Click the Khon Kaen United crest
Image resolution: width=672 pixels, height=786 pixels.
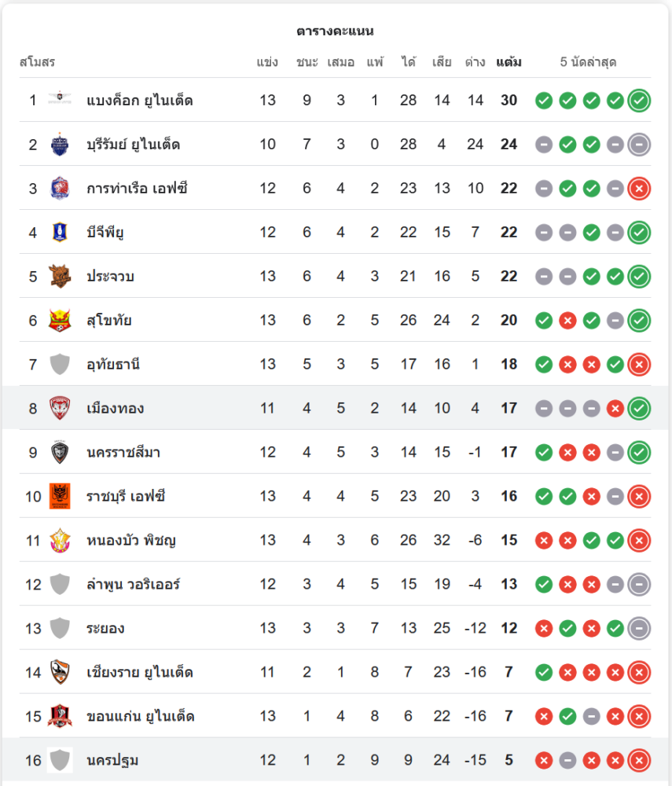point(60,716)
